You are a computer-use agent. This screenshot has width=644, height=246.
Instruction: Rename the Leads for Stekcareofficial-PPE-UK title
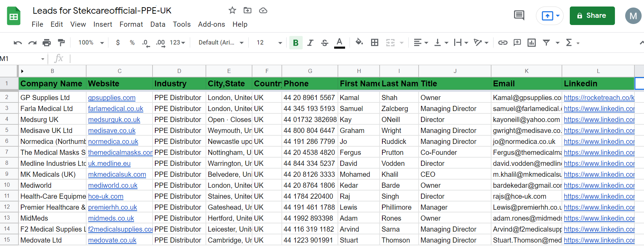[102, 11]
